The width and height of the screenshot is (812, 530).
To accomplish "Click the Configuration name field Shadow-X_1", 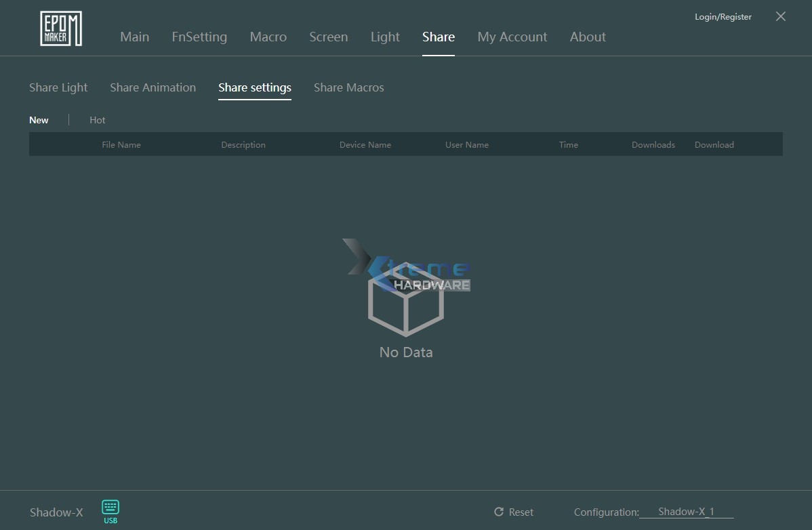I will [686, 512].
